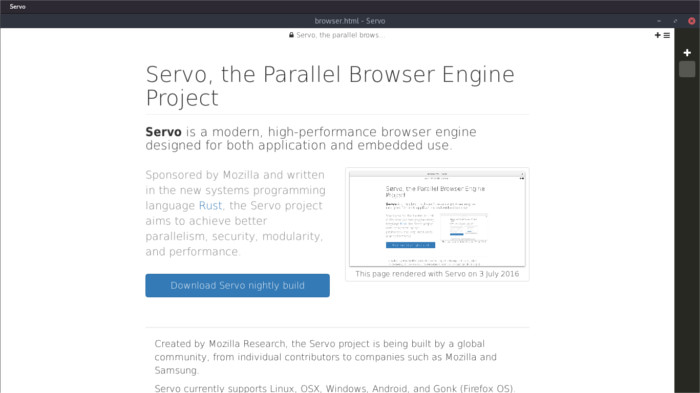Click the lock icon in the address bar

coord(291,35)
